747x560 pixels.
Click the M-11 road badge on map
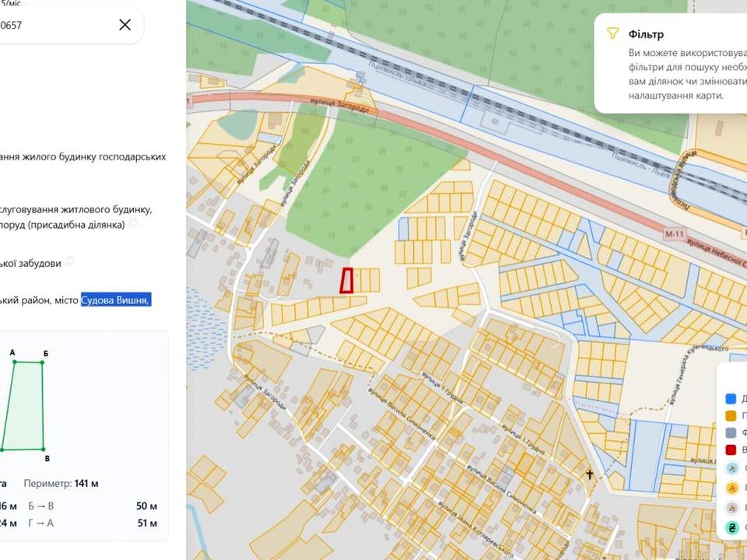tap(674, 234)
